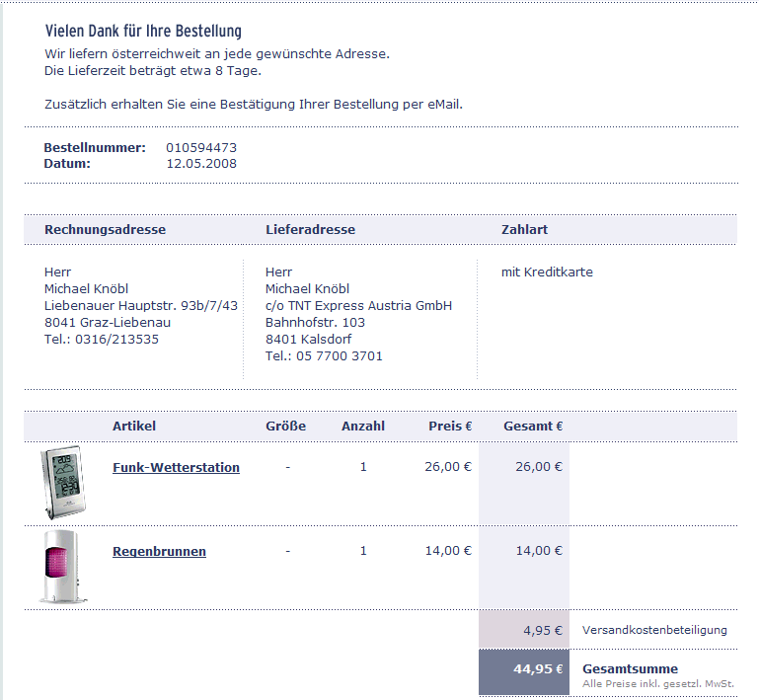Image resolution: width=759 pixels, height=700 pixels.
Task: Click the Versandkostenbeteiligung label
Action: coord(654,630)
